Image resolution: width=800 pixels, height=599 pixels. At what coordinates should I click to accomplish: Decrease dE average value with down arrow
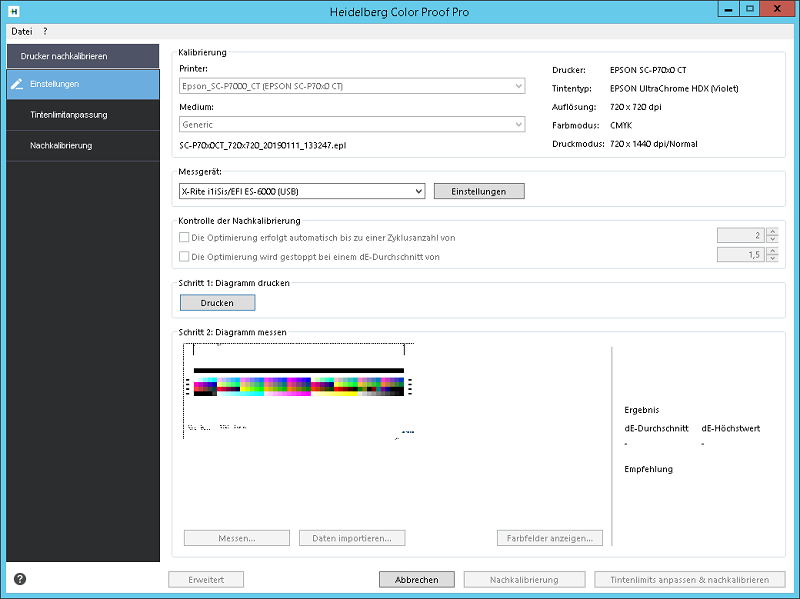point(772,258)
